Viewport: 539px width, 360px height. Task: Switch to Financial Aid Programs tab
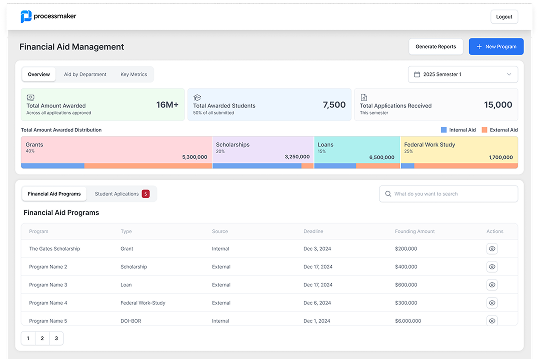54,194
